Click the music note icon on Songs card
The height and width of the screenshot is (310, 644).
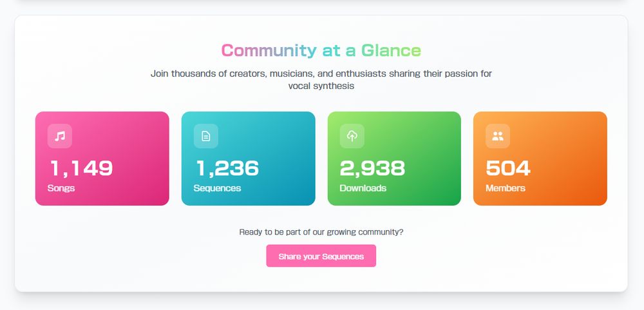coord(60,136)
